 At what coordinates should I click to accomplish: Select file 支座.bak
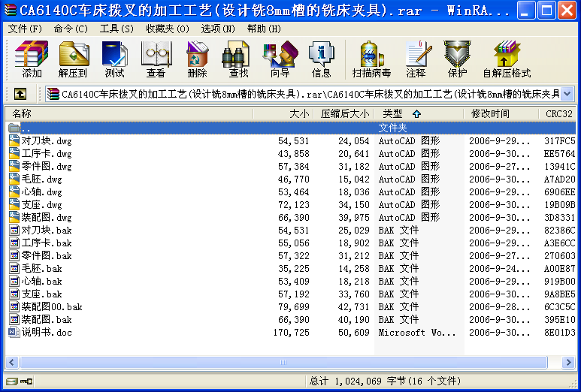(x=41, y=294)
